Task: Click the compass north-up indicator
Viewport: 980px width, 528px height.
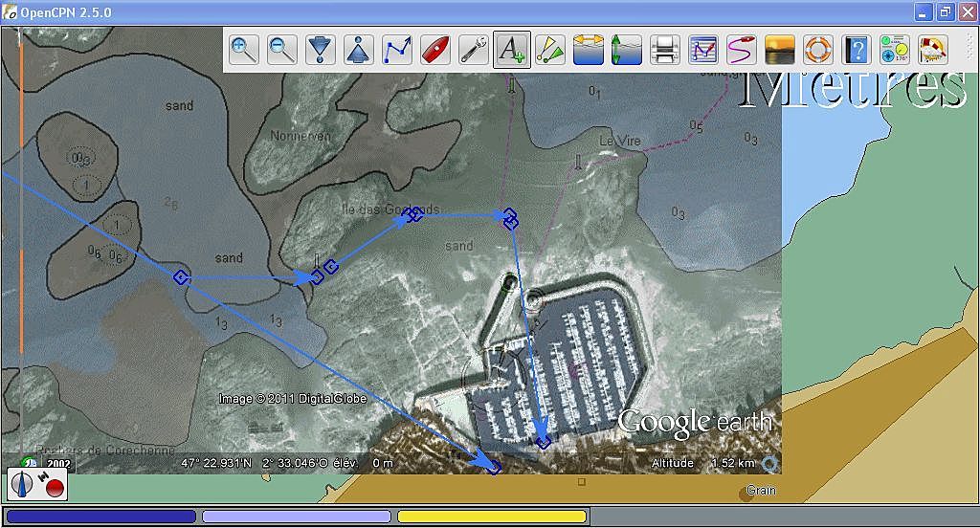Action: 24,485
